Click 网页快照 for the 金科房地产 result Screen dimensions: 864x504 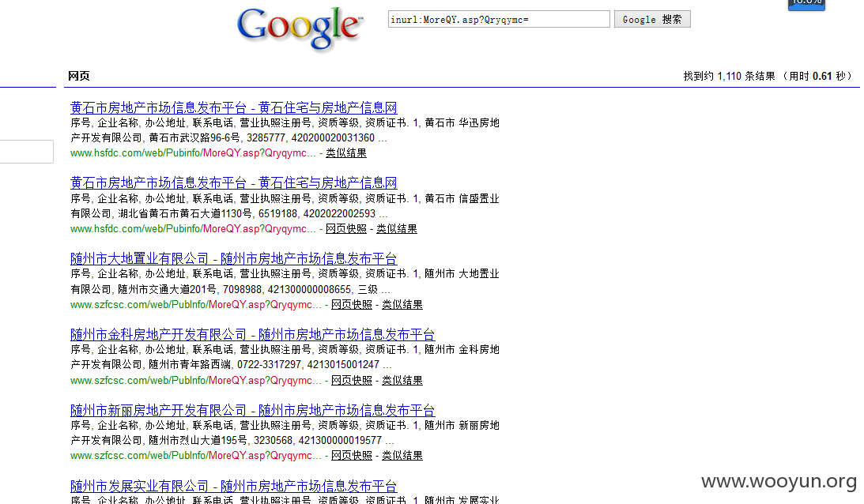click(x=352, y=381)
